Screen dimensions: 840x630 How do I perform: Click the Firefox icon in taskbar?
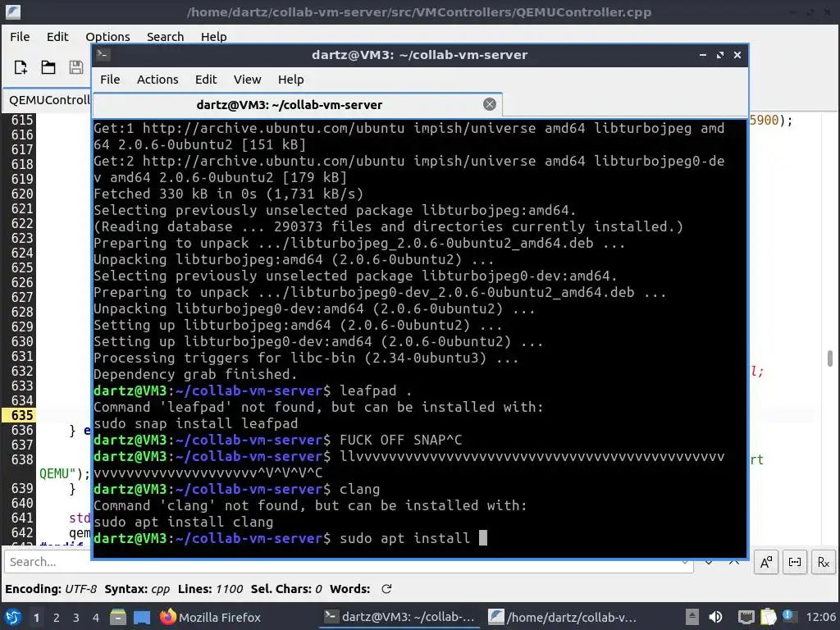pos(167,617)
